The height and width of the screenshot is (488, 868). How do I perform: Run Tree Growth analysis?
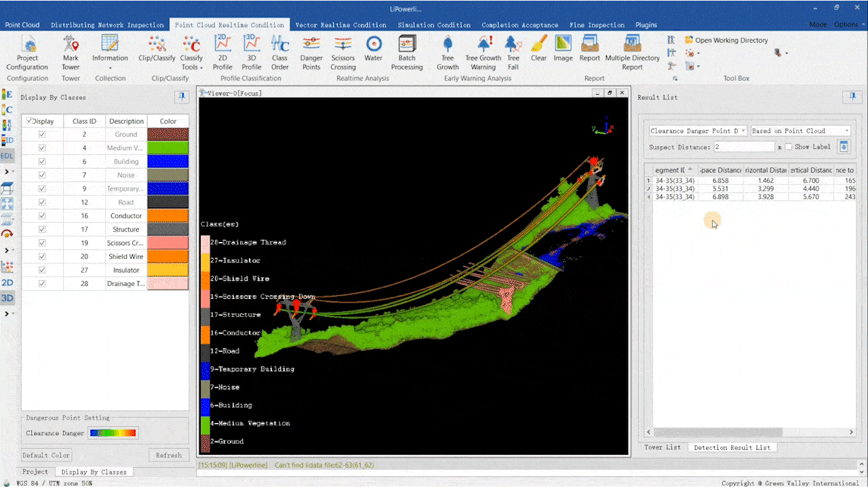448,54
